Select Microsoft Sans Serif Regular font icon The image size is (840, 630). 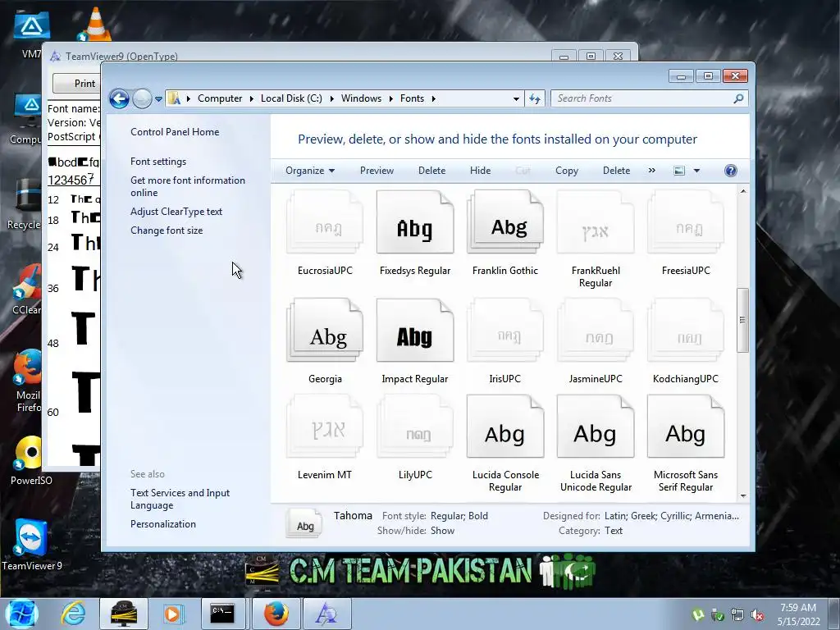(686, 427)
